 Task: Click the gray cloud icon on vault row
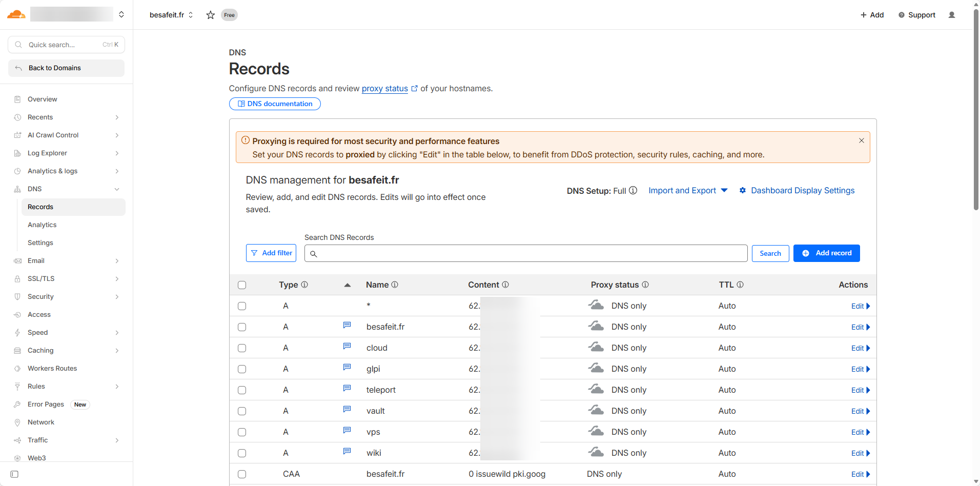coord(596,410)
